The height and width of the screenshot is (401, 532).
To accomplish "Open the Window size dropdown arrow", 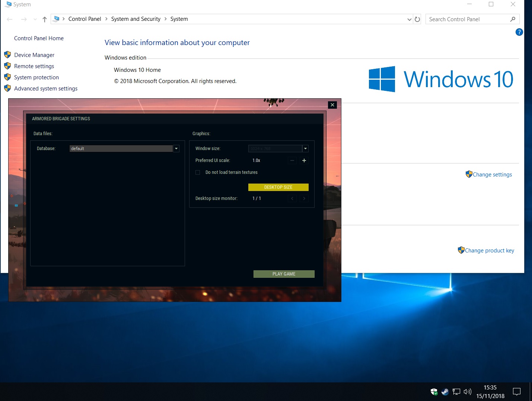I will 305,149.
